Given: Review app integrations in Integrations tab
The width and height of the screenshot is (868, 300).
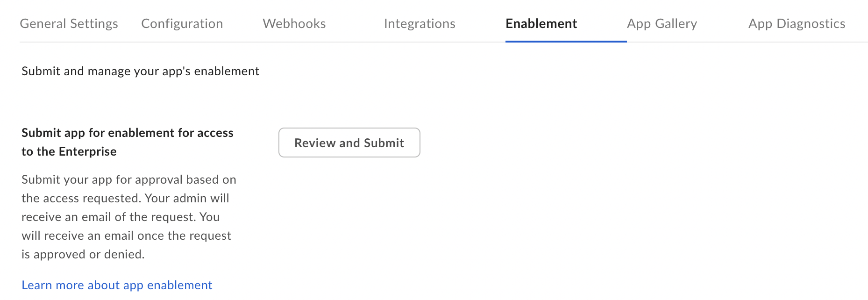Looking at the screenshot, I should [420, 23].
